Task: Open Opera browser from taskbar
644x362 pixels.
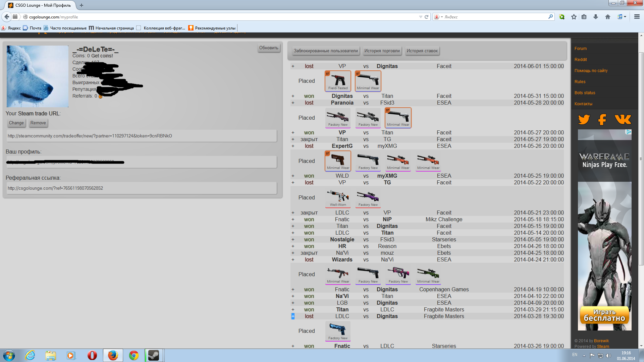Action: [92, 355]
